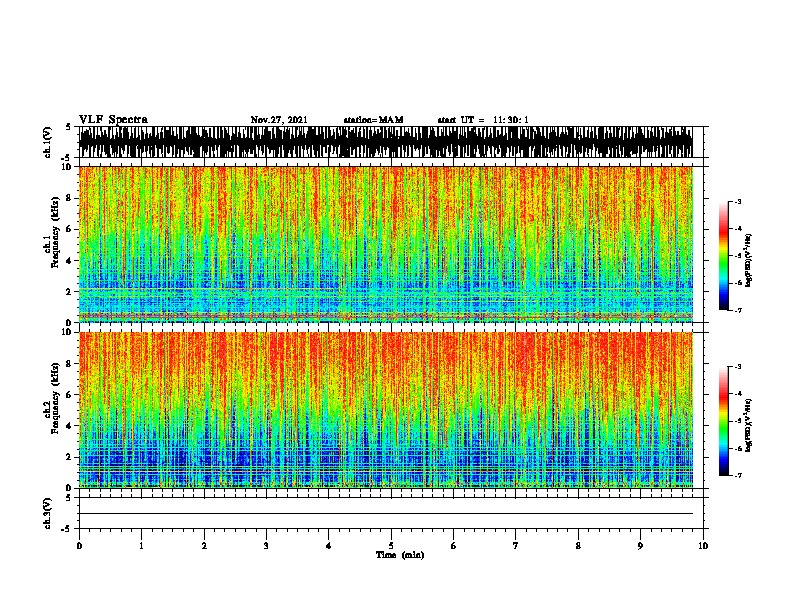Image resolution: width=792 pixels, height=612 pixels.
Task: Click the "10" frequency tick of ch.1 spectrogram
Action: pos(68,167)
